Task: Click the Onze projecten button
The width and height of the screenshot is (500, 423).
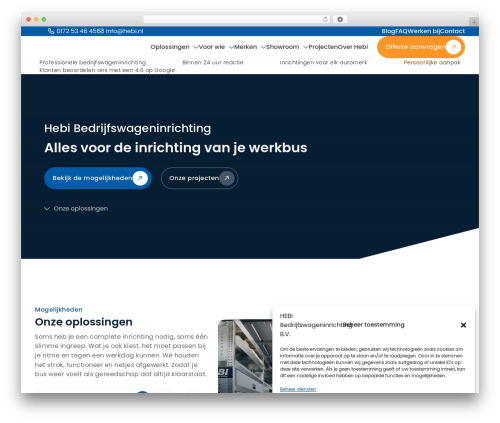Action: [199, 178]
